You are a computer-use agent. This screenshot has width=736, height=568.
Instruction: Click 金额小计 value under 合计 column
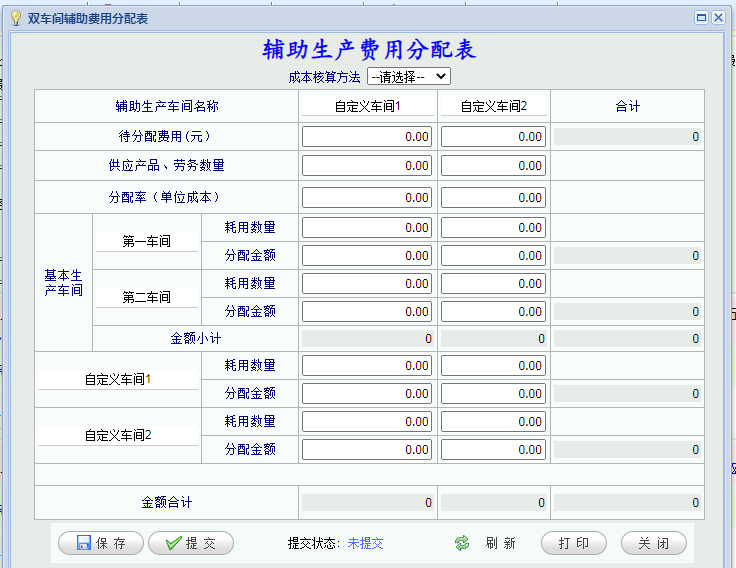[627, 338]
